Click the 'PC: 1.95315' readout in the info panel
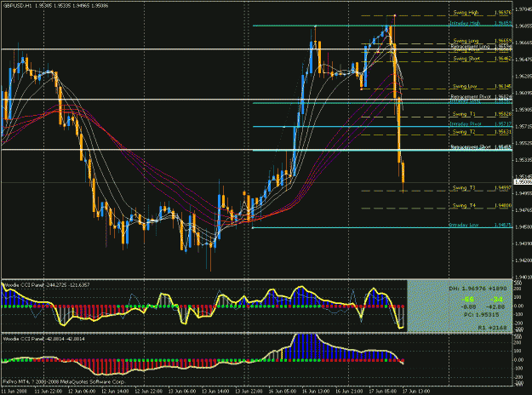 click(x=481, y=315)
